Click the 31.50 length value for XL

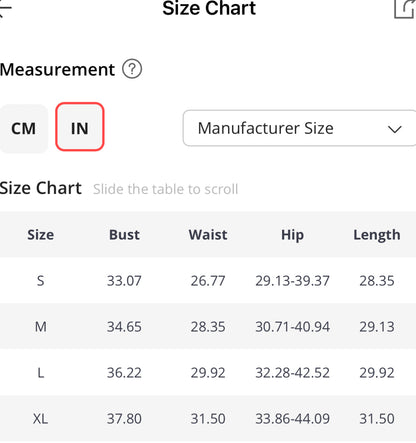(x=377, y=419)
